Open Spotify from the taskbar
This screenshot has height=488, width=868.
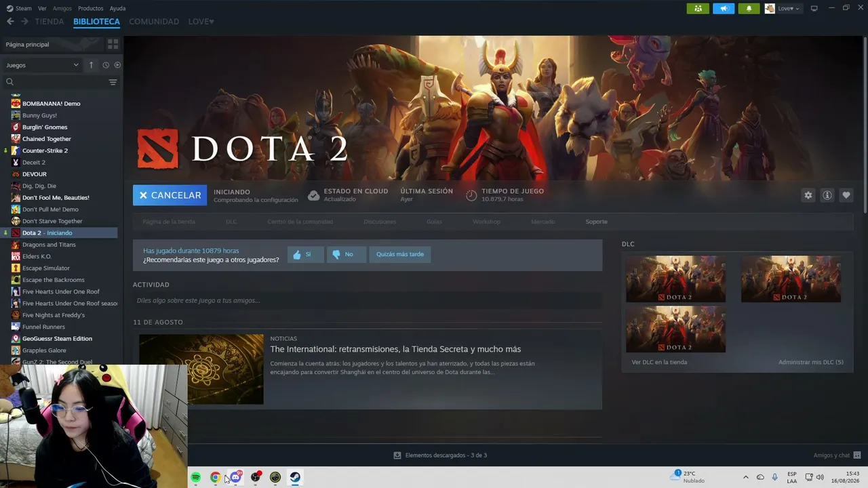[x=195, y=477]
